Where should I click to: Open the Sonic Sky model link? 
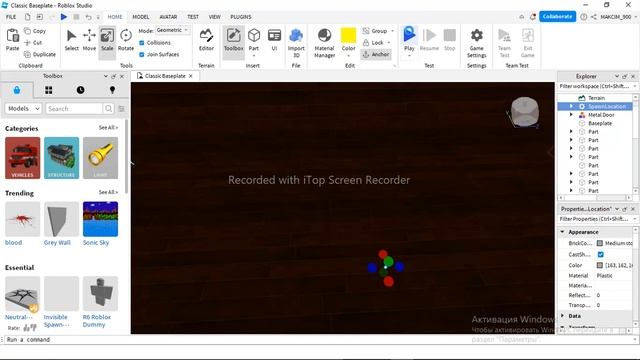click(x=96, y=242)
